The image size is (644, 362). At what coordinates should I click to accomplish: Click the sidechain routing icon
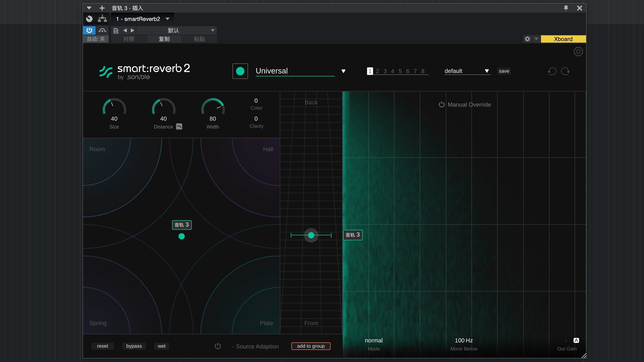tap(102, 19)
